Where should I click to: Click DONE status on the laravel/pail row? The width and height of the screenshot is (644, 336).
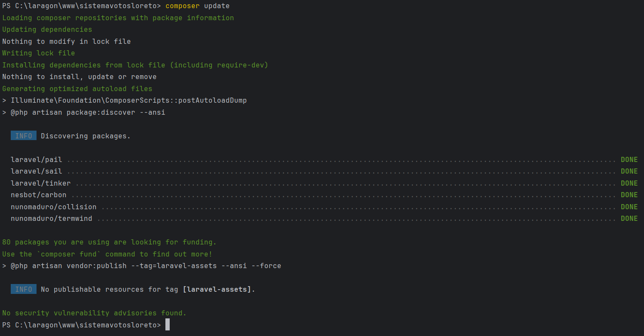(x=629, y=159)
